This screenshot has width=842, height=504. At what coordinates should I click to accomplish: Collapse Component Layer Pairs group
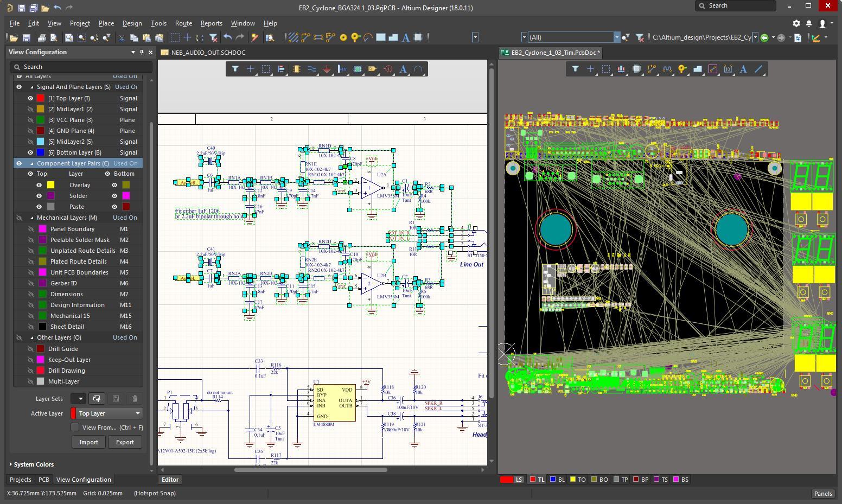(x=31, y=163)
